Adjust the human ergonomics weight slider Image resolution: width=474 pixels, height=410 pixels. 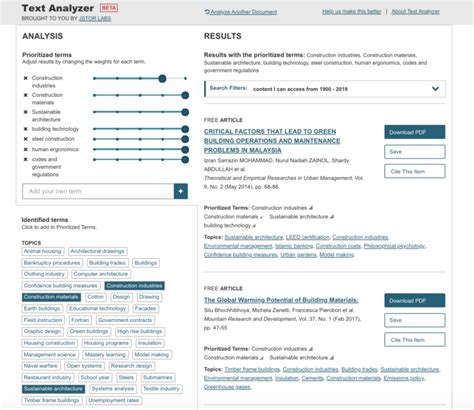[x=185, y=150]
